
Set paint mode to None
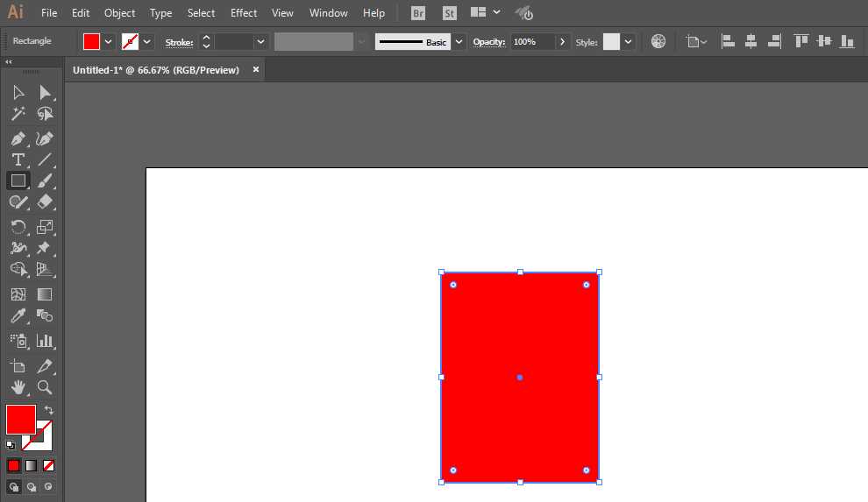click(49, 466)
